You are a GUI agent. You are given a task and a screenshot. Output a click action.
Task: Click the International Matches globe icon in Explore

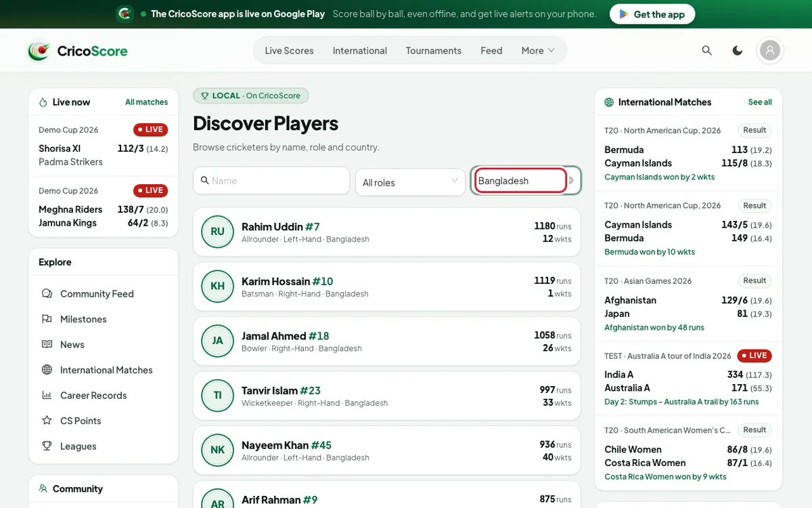click(x=47, y=370)
